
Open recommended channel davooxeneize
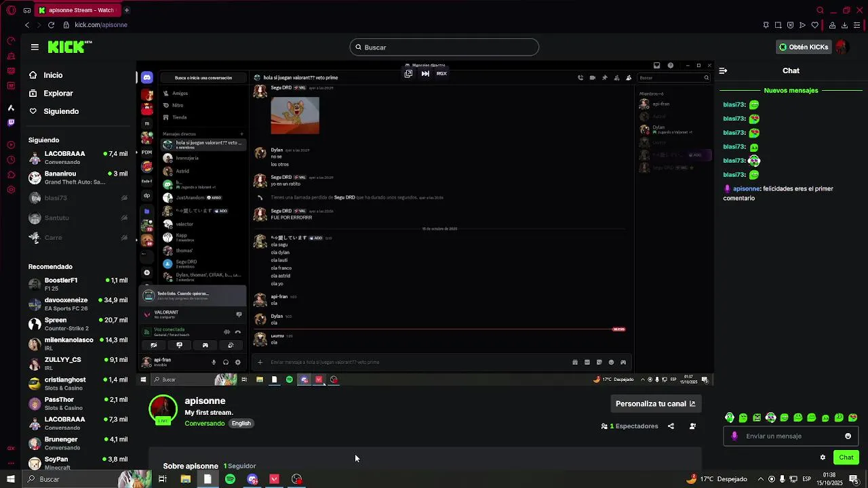point(78,304)
